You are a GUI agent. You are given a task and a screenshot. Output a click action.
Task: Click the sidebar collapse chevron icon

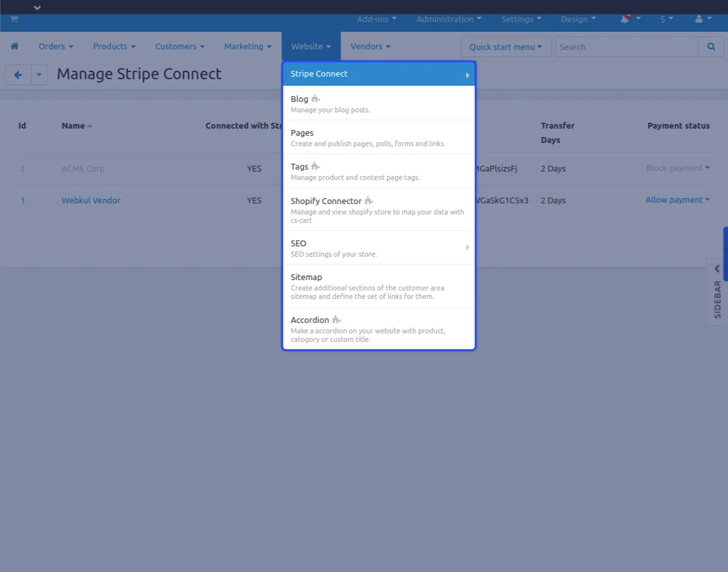(717, 269)
